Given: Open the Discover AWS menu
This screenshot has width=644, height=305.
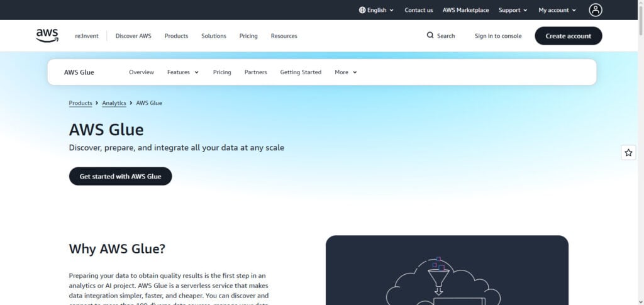Looking at the screenshot, I should tap(133, 36).
